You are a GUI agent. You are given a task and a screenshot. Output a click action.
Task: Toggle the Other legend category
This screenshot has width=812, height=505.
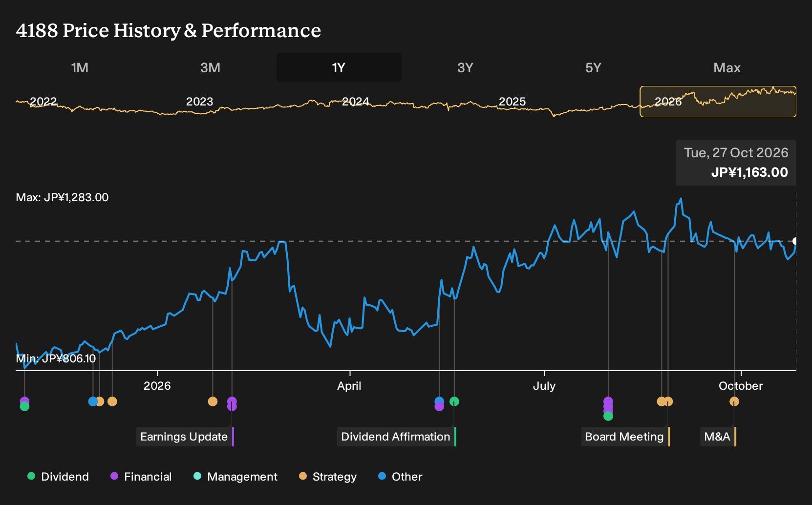click(400, 477)
